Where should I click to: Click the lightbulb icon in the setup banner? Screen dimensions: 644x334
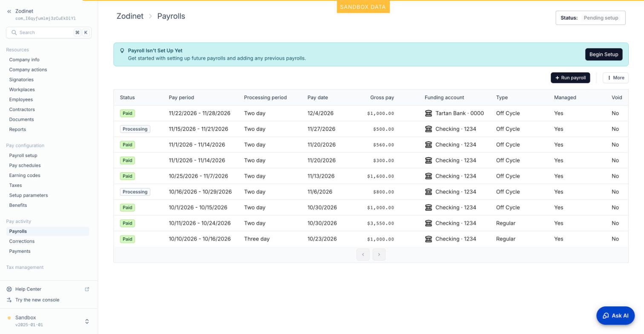(x=122, y=51)
